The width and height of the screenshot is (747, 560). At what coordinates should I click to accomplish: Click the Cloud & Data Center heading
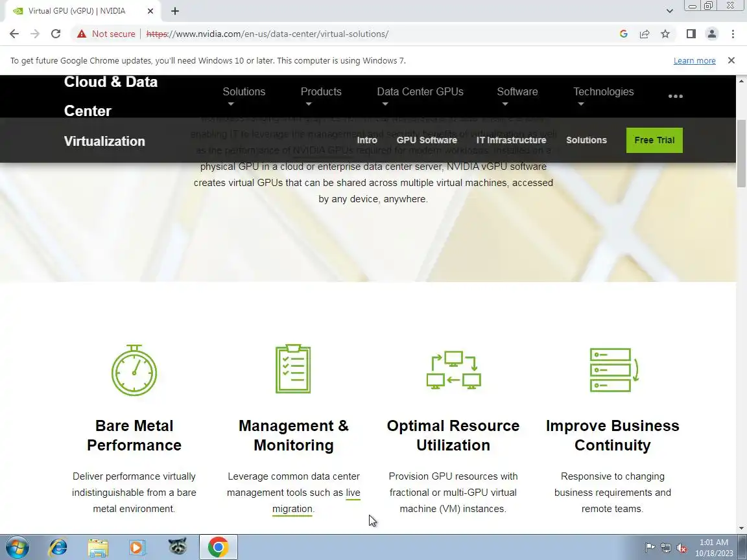(x=110, y=96)
